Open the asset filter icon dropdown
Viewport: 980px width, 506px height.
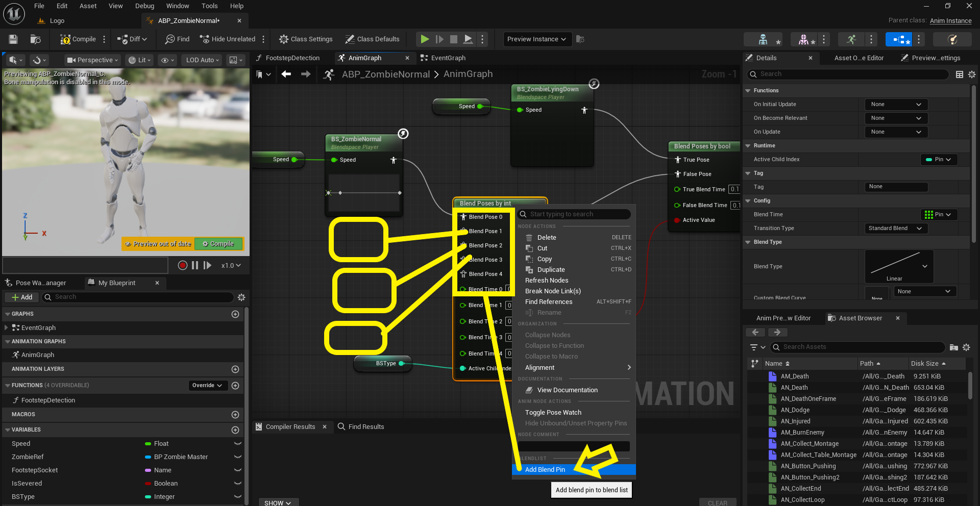757,347
